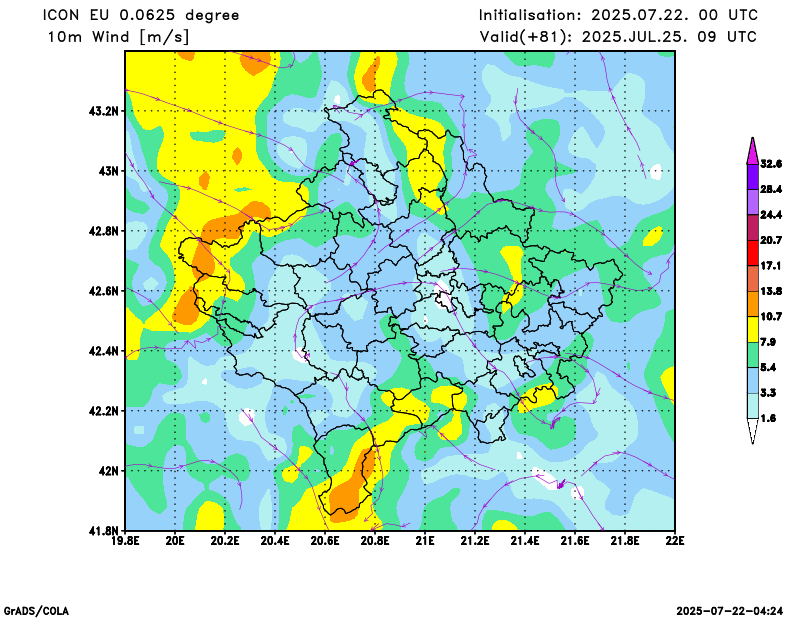Click the '19.8E' longitude label
This screenshot has height=618, width=800.
(125, 540)
